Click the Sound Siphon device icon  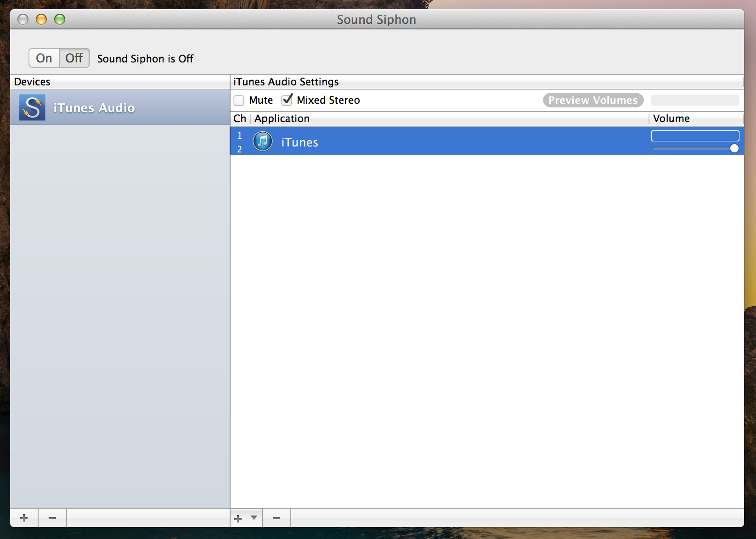pos(32,107)
